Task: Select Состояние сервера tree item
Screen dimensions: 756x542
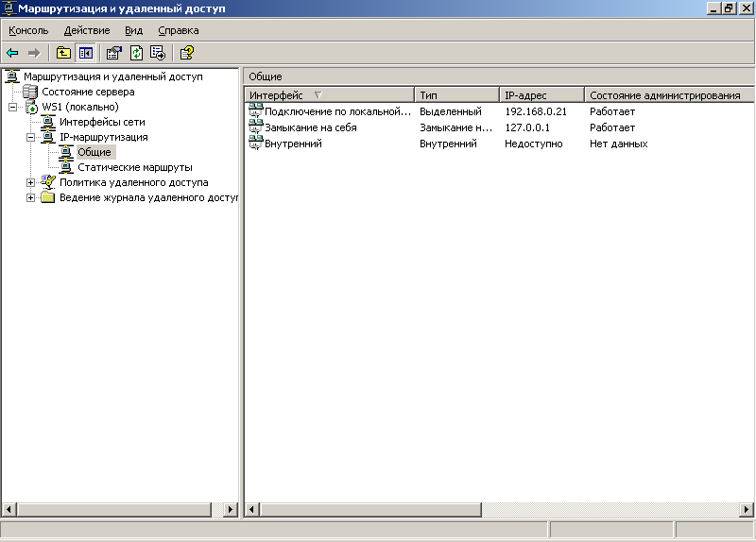Action: pos(88,92)
